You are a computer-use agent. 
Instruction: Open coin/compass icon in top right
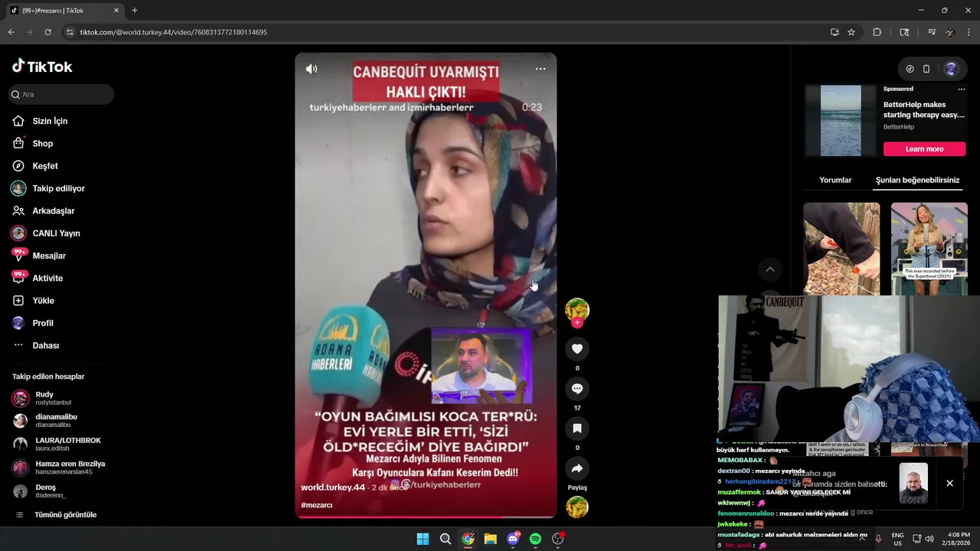pyautogui.click(x=910, y=69)
